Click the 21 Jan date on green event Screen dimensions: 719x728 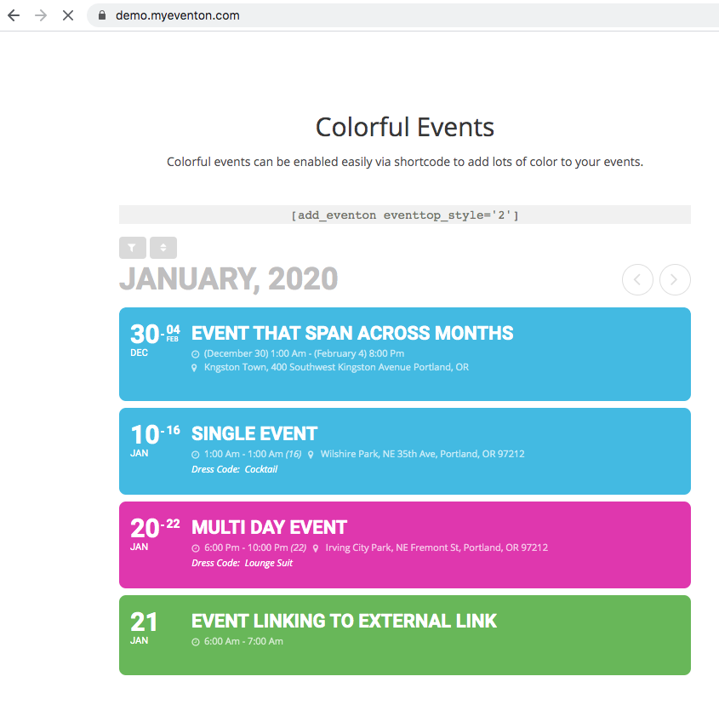pyautogui.click(x=144, y=626)
